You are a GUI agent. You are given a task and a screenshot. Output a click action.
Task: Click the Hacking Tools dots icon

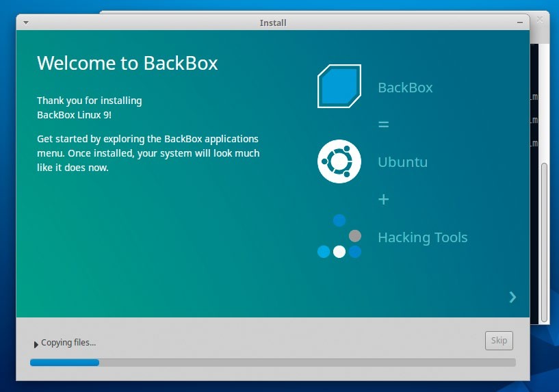pos(339,236)
